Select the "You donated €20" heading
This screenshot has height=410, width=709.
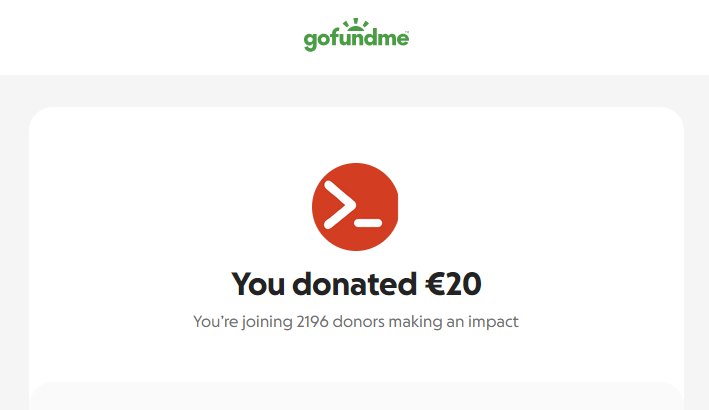[356, 284]
